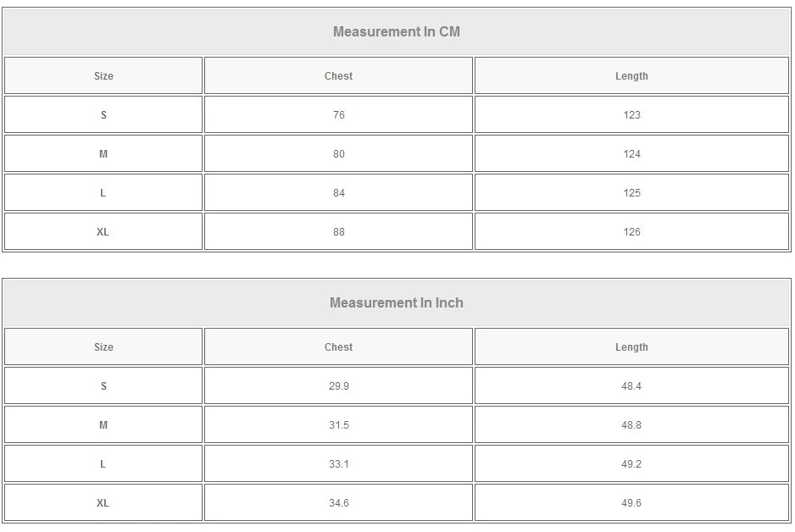
Task: Select the M size cell in CM table
Action: pyautogui.click(x=103, y=154)
